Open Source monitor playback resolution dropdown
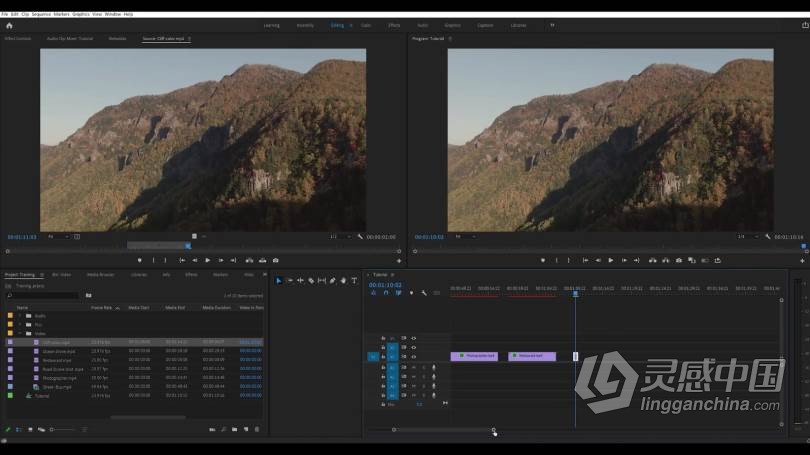 341,237
